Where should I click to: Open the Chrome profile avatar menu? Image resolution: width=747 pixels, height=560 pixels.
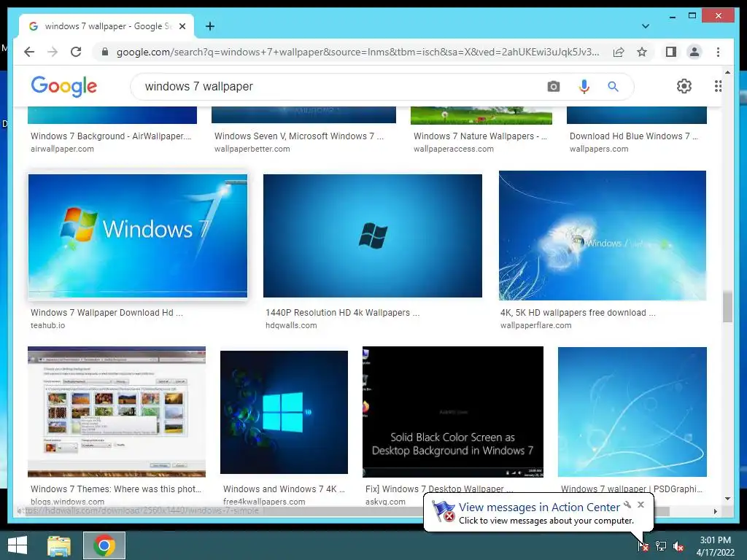[x=694, y=52]
